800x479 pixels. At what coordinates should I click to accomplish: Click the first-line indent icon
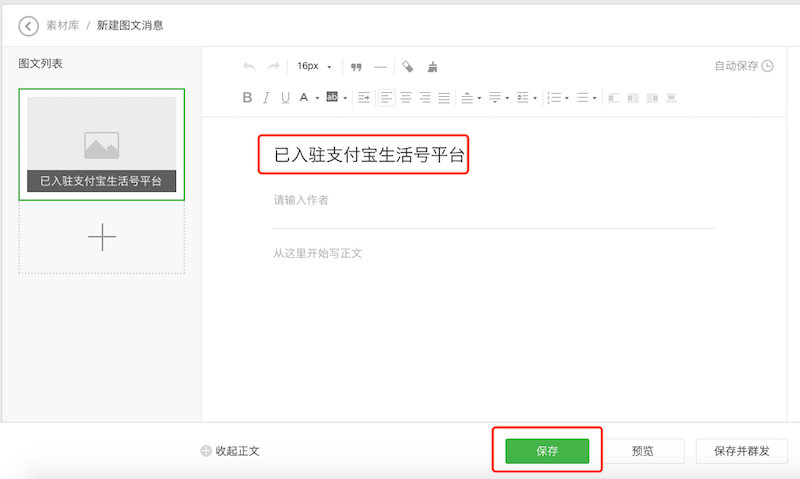tap(364, 97)
